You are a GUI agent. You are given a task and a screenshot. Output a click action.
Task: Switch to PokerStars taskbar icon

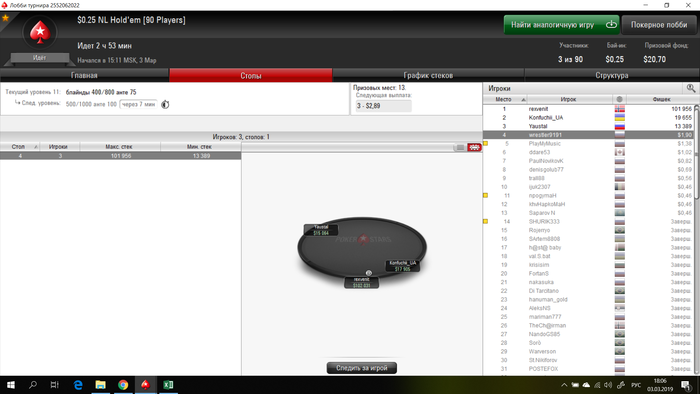coord(146,385)
